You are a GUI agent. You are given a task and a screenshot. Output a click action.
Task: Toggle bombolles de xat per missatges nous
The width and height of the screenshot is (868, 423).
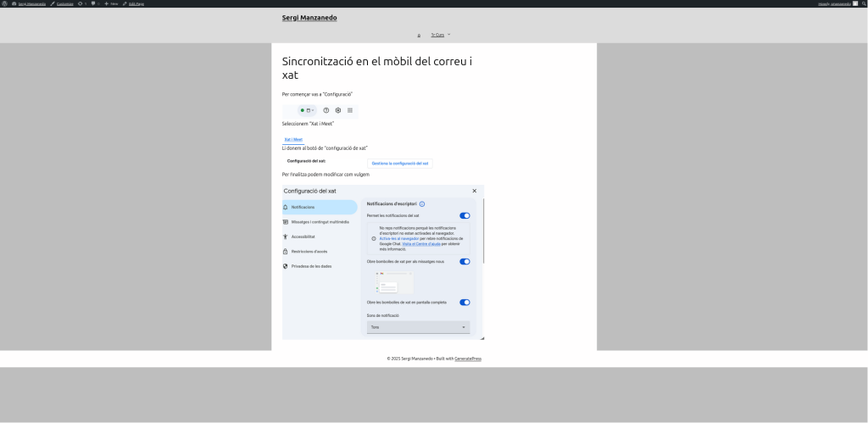[x=465, y=261]
